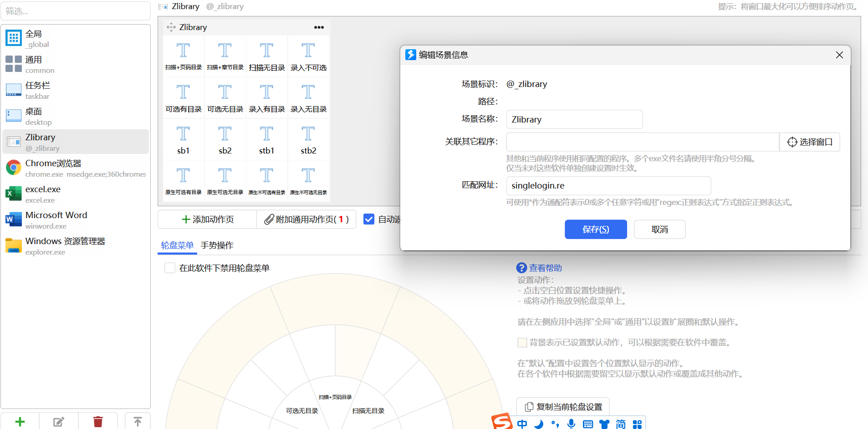The image size is (868, 429).
Task: Toggle the punctuation mode icon in IME bar
Action: pyautogui.click(x=555, y=424)
